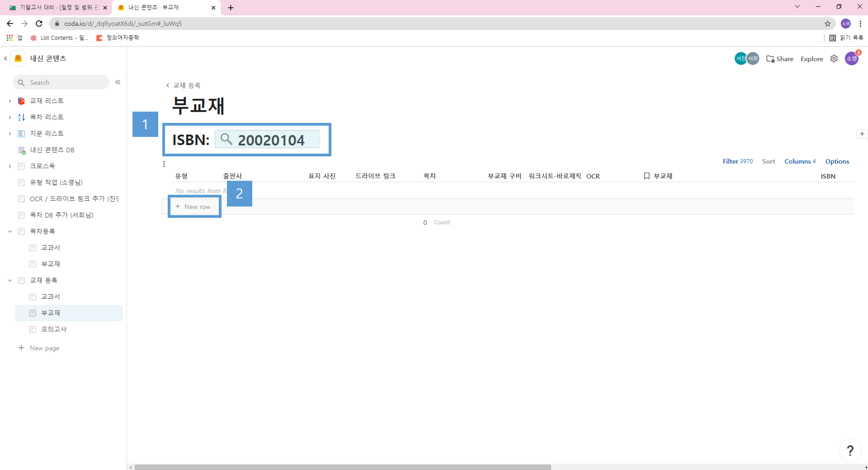Bookmark this page with the star icon
Screen dimensions: 868x470
828,23
